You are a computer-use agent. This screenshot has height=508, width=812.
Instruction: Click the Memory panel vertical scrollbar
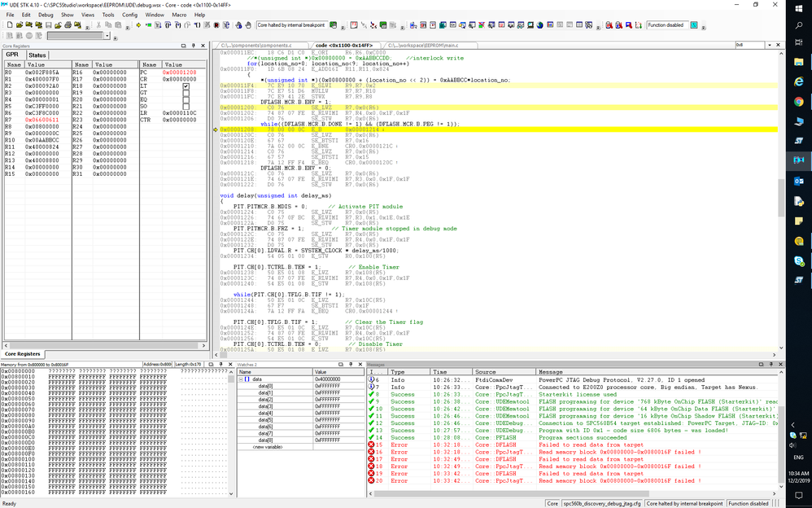click(230, 433)
